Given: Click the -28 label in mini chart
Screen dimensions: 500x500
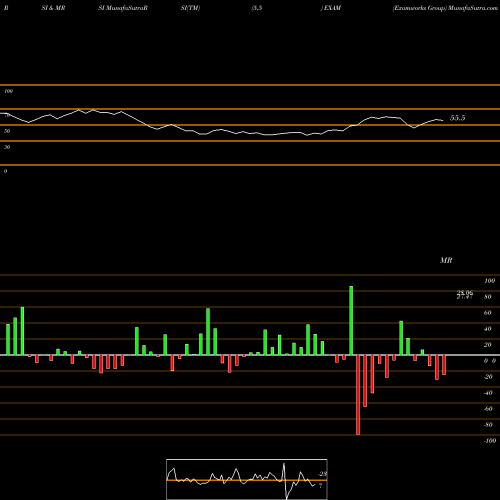Looking at the screenshot, I should click(x=323, y=474).
